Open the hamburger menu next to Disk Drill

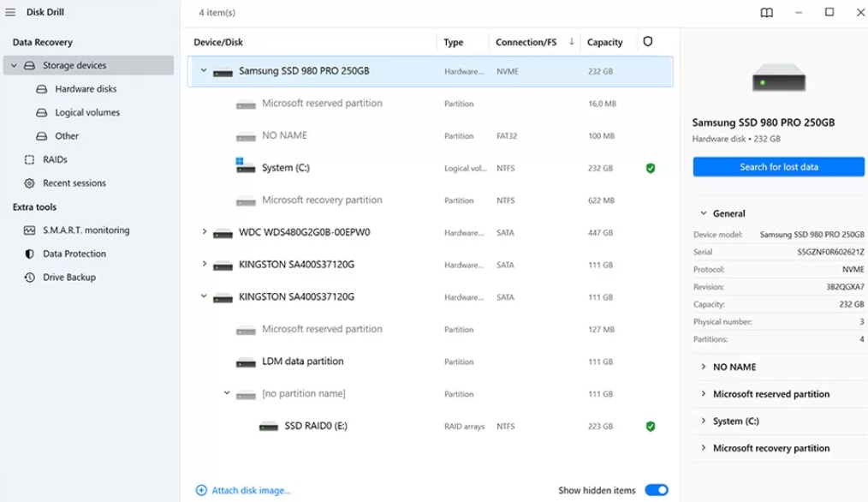[10, 12]
